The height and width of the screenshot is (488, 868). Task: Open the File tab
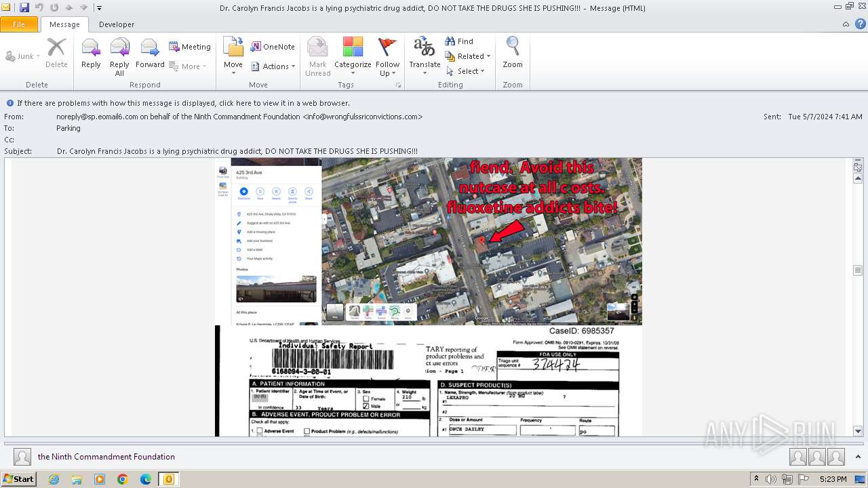(19, 24)
